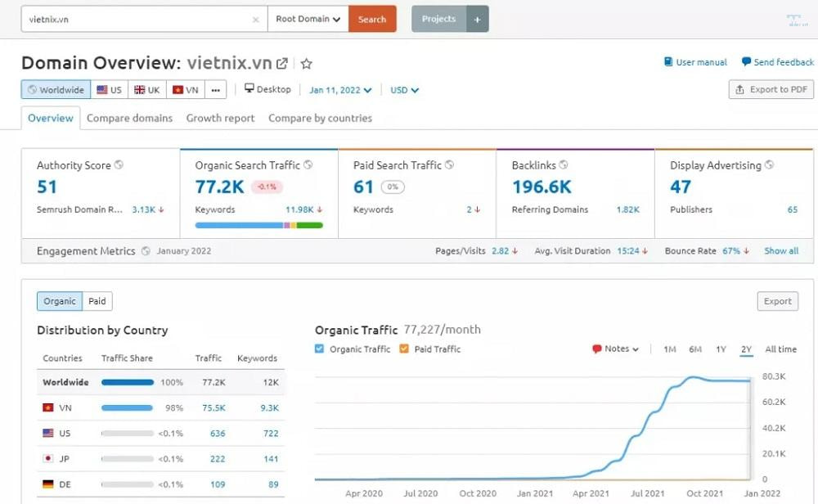Click 77.2K organic search traffic value
818x504 pixels.
(x=219, y=187)
